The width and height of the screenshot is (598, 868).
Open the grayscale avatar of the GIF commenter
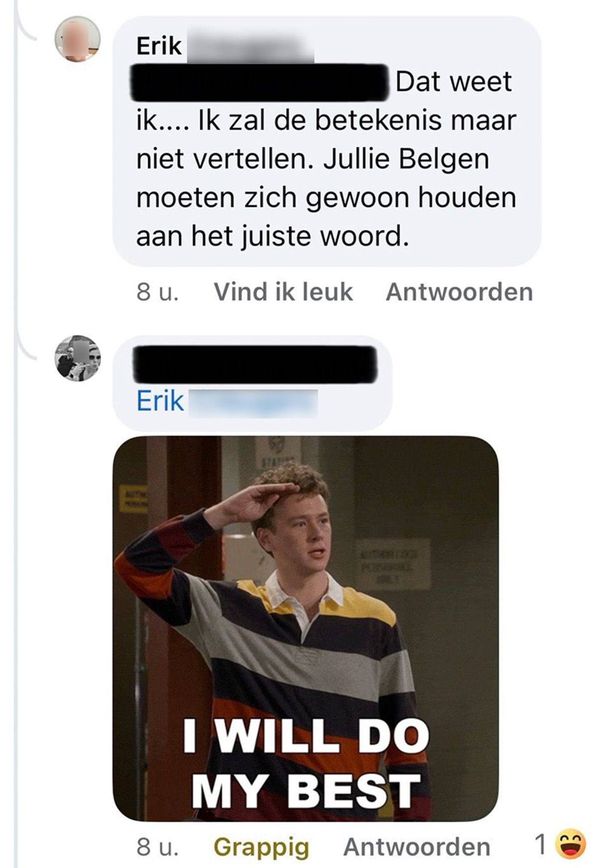pyautogui.click(x=77, y=358)
